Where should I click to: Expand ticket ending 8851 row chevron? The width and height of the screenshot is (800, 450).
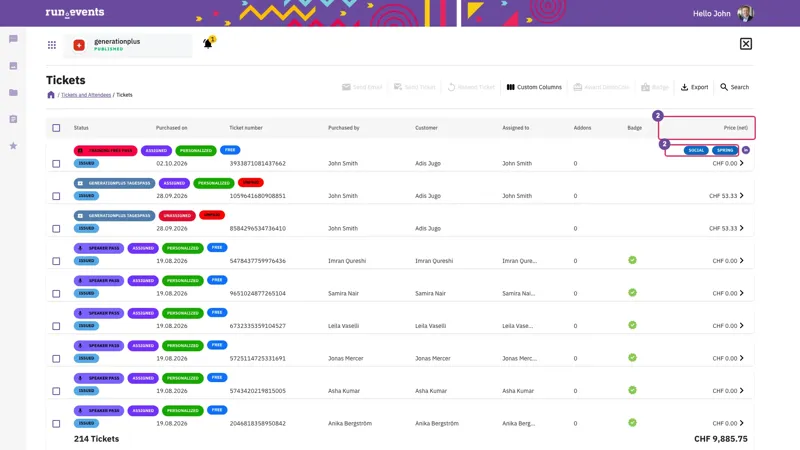[741, 195]
